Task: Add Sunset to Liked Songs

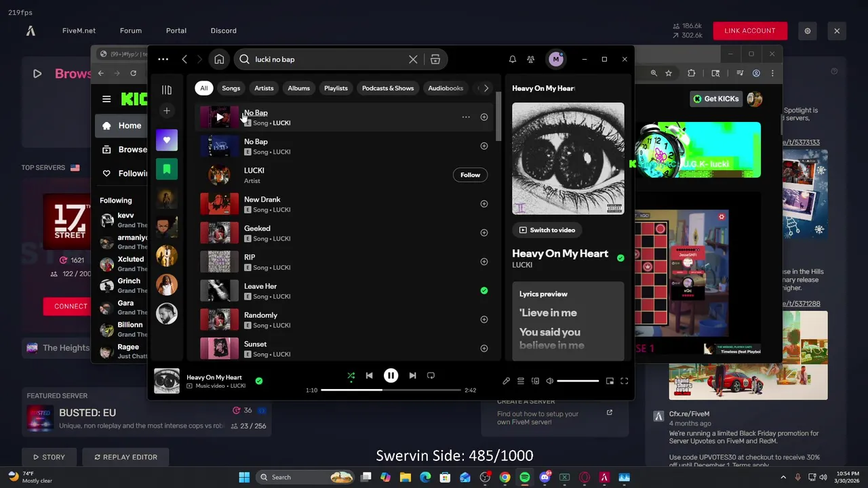Action: [484, 348]
